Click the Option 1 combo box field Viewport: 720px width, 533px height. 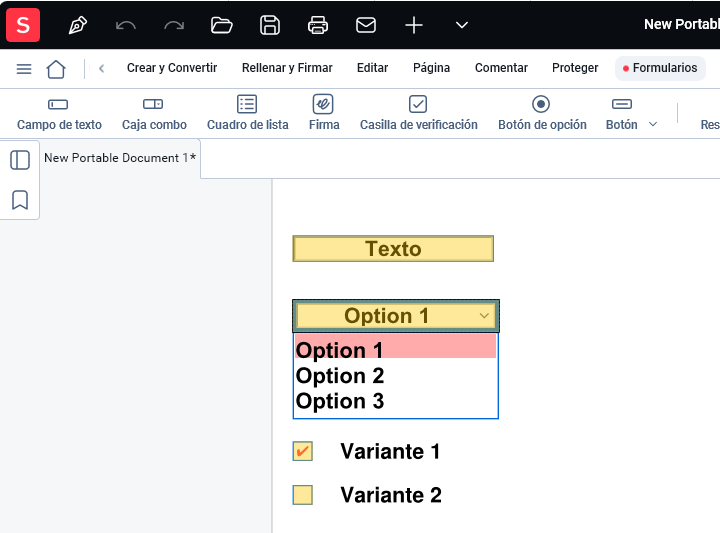point(396,316)
